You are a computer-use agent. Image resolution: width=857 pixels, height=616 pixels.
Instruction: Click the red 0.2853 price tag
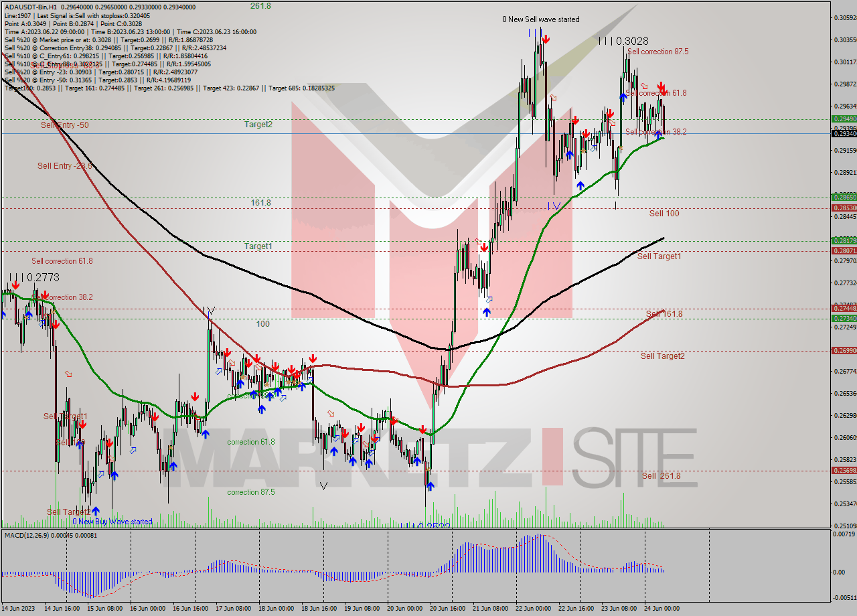(844, 208)
